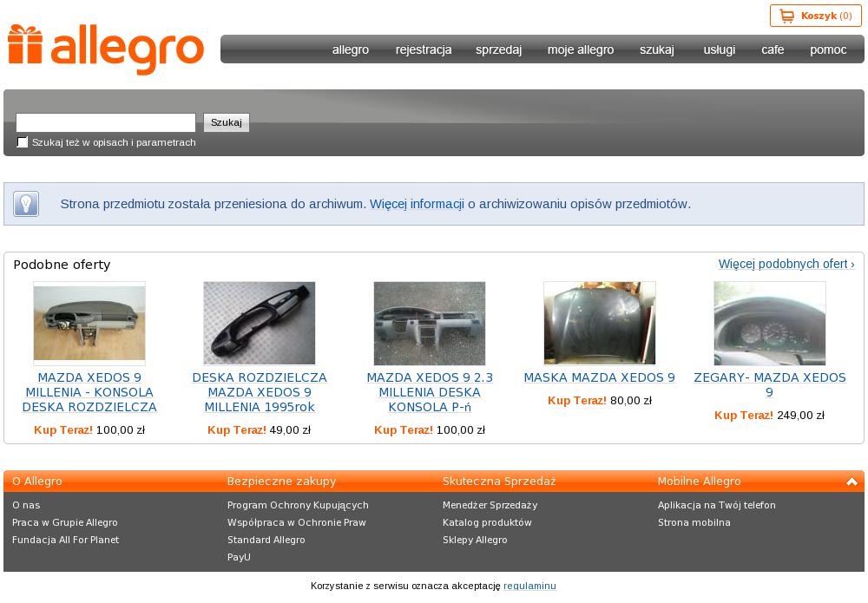
Task: Open the Mazda Xedos 9 konsola dashboard thumbnail
Action: pyautogui.click(x=89, y=323)
